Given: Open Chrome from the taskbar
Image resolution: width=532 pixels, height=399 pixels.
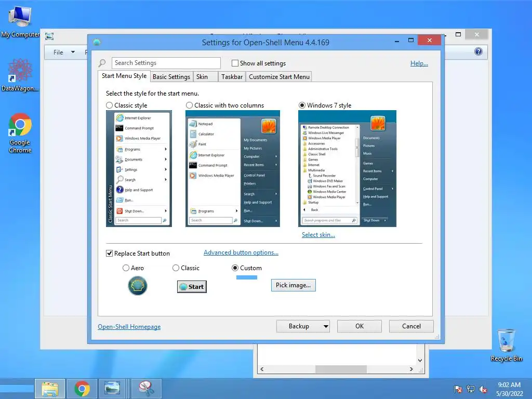Looking at the screenshot, I should point(82,389).
